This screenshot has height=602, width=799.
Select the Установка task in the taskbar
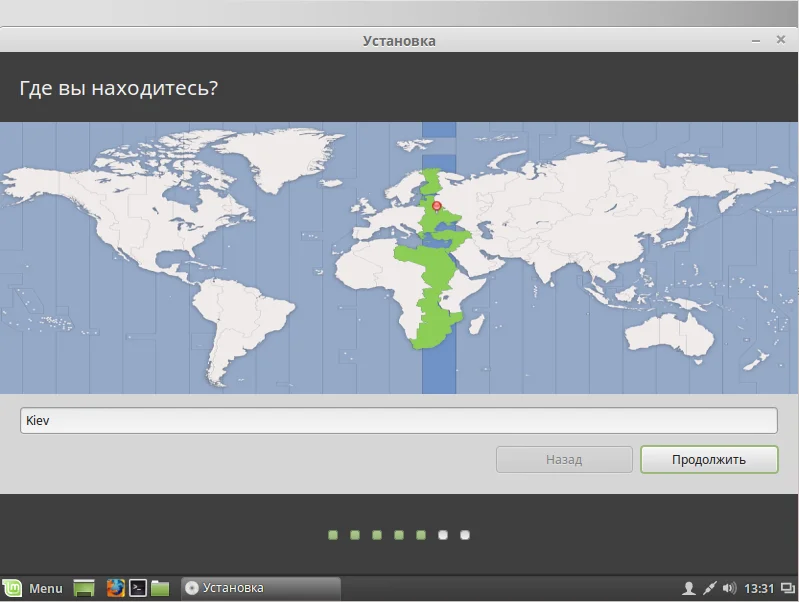tap(261, 588)
